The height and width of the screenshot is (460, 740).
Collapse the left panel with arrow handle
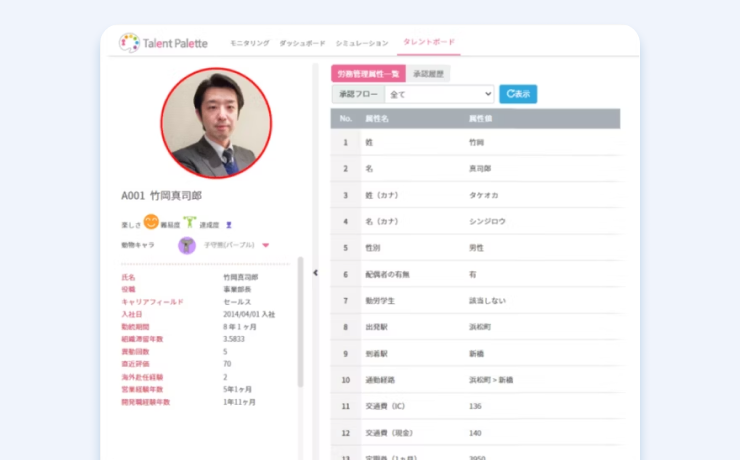(315, 273)
